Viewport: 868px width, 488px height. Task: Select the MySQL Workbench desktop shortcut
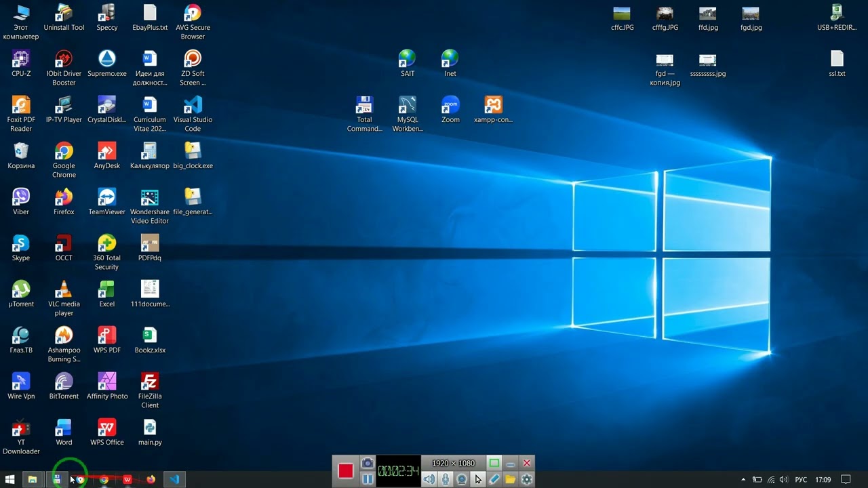pyautogui.click(x=408, y=114)
